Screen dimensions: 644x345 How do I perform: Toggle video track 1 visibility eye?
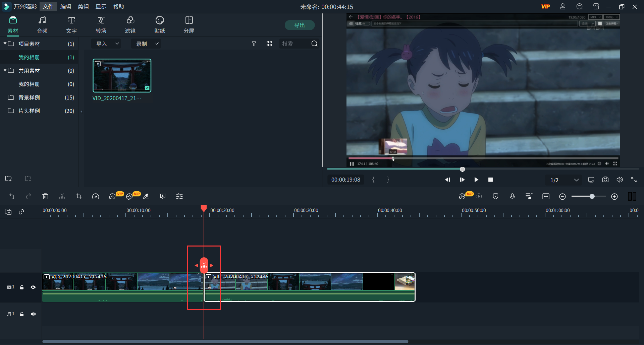point(33,287)
